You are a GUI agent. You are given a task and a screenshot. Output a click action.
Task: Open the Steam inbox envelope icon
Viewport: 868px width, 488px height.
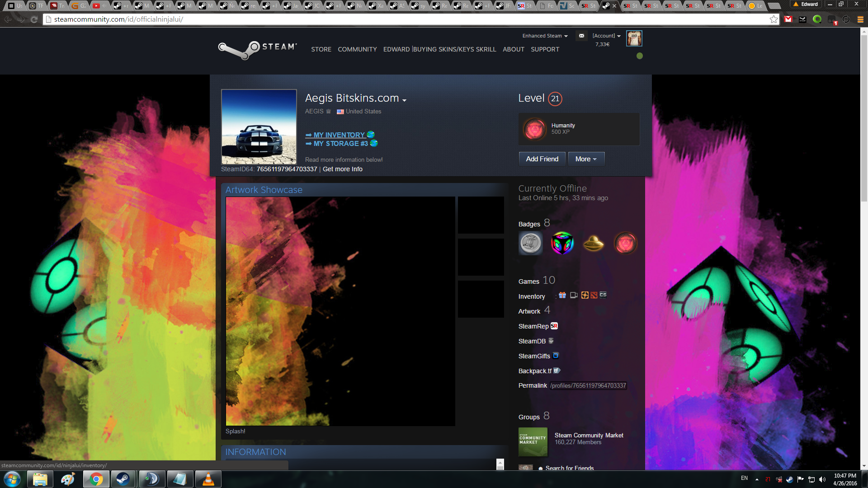pyautogui.click(x=582, y=36)
